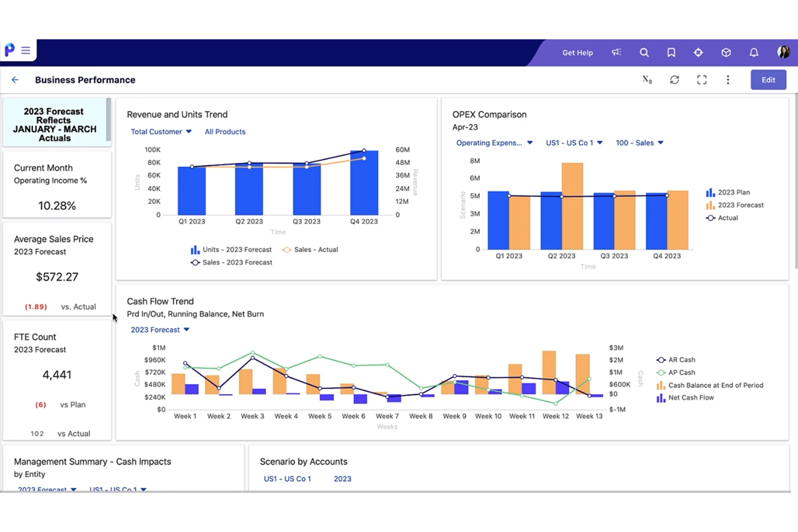
Task: Click the Edit button
Action: (768, 80)
